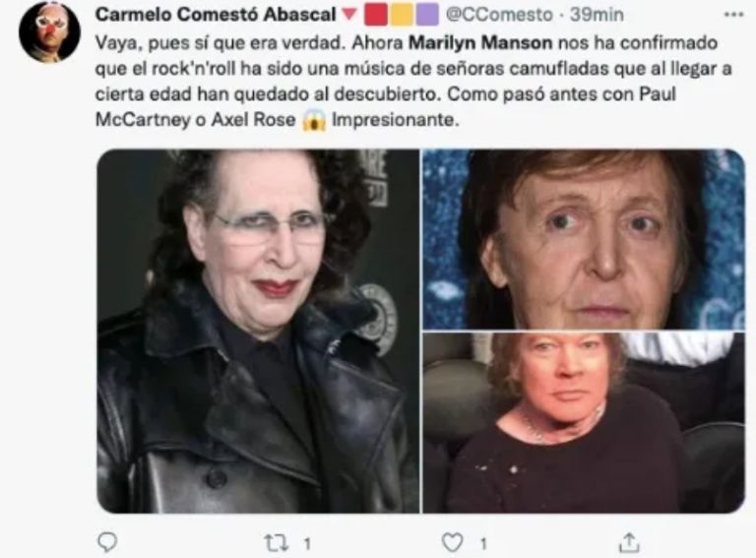The height and width of the screenshot is (558, 756).
Task: Click the 39min timestamp link
Action: point(597,15)
